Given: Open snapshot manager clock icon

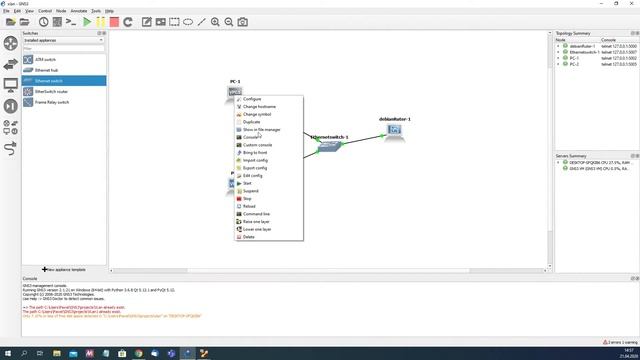Looking at the screenshot, I should 43,22.
